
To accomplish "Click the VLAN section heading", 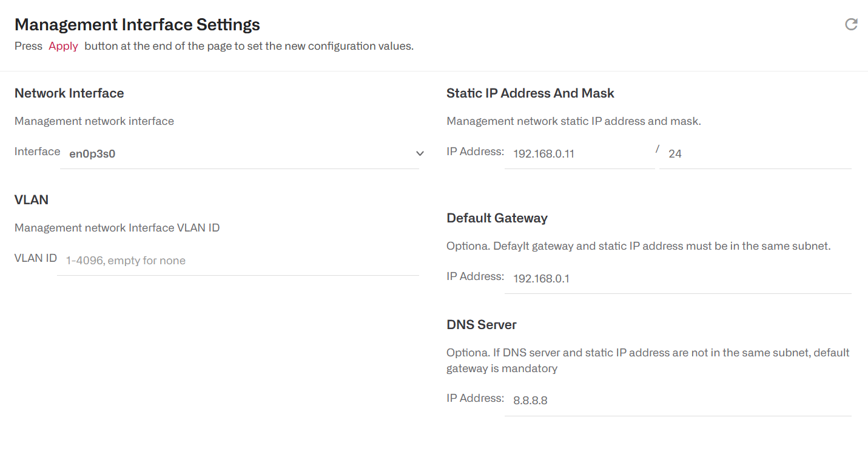I will (32, 200).
